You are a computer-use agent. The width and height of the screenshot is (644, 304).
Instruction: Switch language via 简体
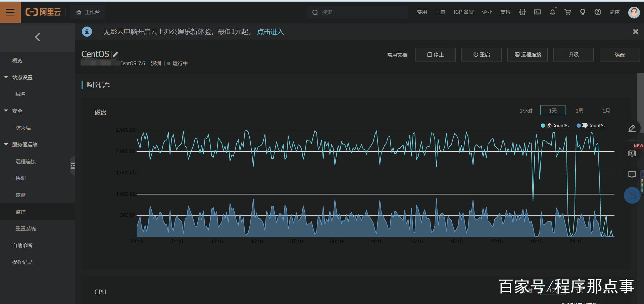click(614, 12)
